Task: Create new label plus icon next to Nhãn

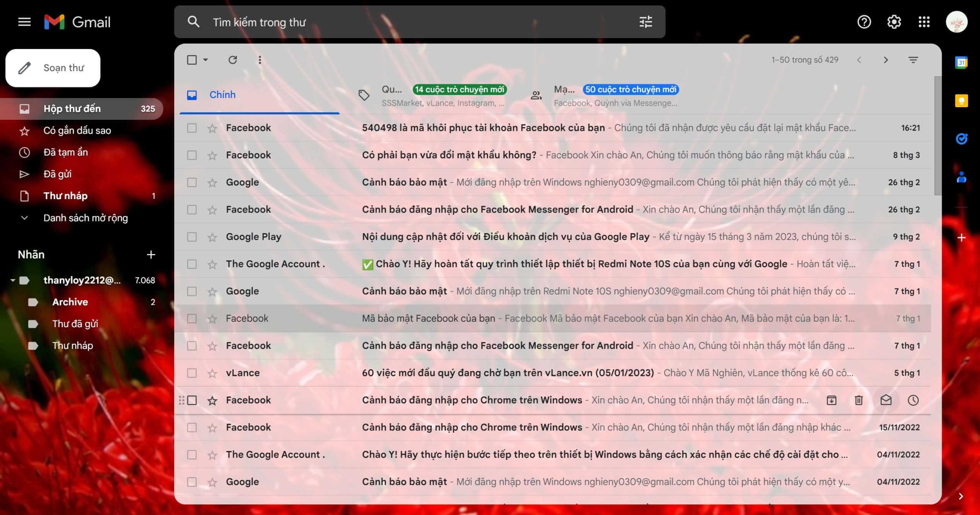Action: [x=151, y=255]
